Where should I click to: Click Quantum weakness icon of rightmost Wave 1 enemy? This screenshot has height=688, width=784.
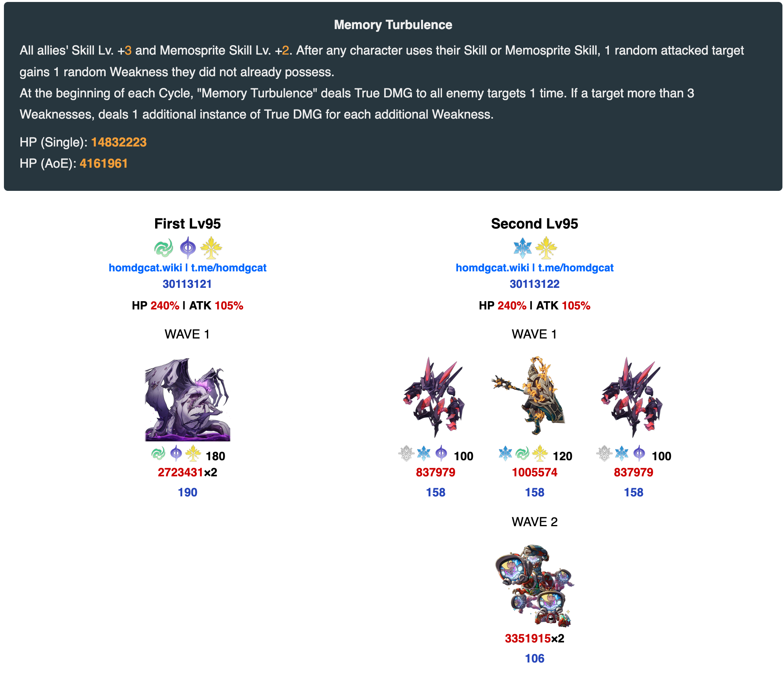(639, 454)
